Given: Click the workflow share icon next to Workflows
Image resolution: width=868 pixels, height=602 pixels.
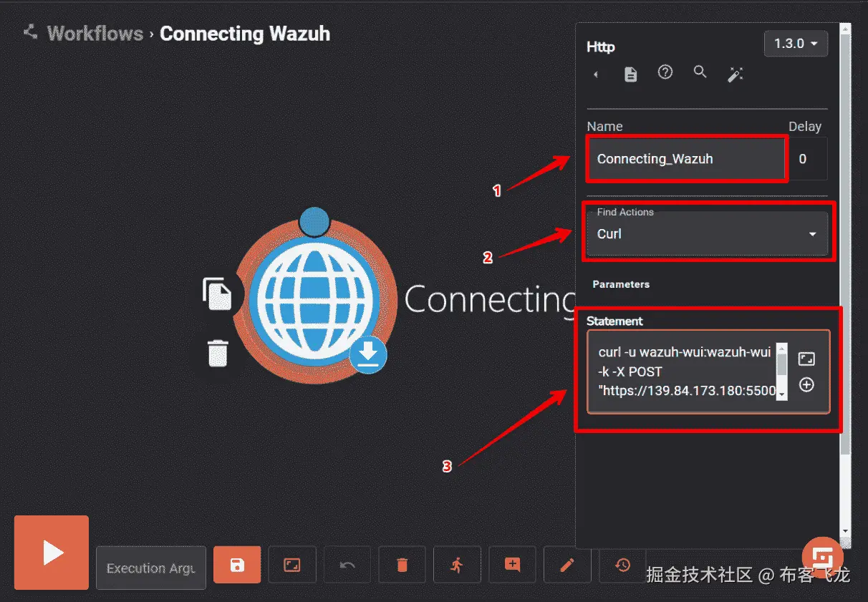Looking at the screenshot, I should (30, 31).
